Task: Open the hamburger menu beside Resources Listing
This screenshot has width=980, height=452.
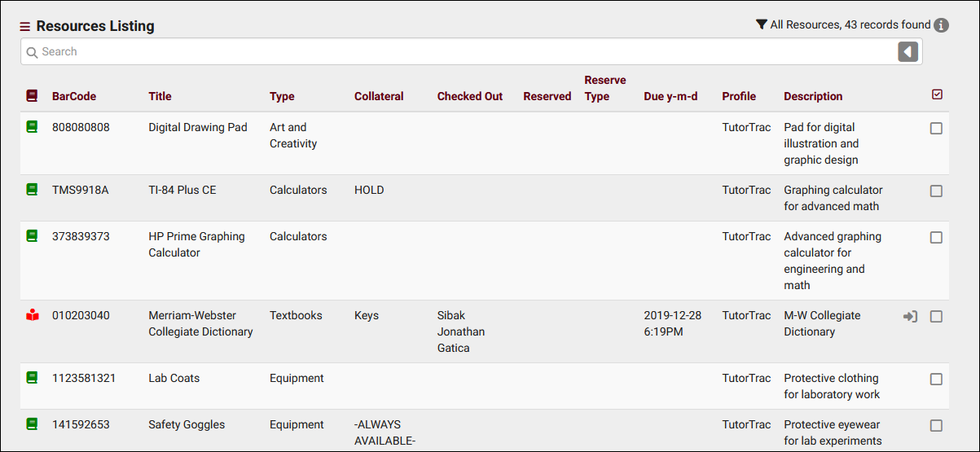Action: click(25, 27)
